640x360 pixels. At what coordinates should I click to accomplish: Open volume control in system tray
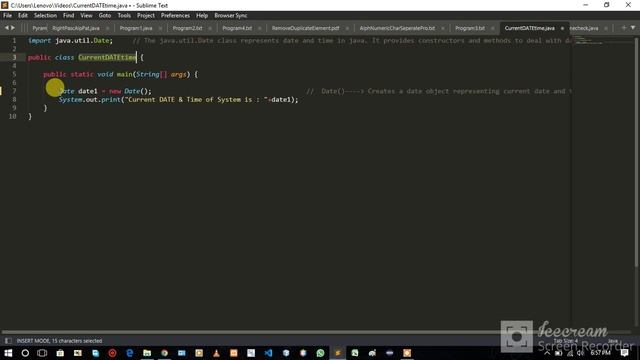580,353
